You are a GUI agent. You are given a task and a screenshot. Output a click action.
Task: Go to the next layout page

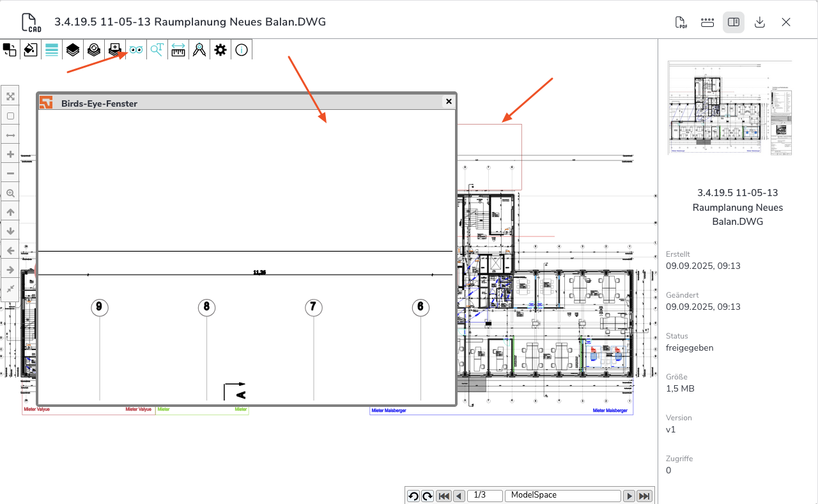tap(629, 496)
